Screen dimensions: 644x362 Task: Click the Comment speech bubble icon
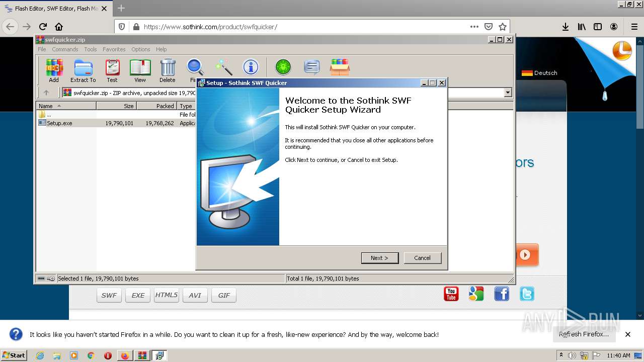pyautogui.click(x=312, y=67)
